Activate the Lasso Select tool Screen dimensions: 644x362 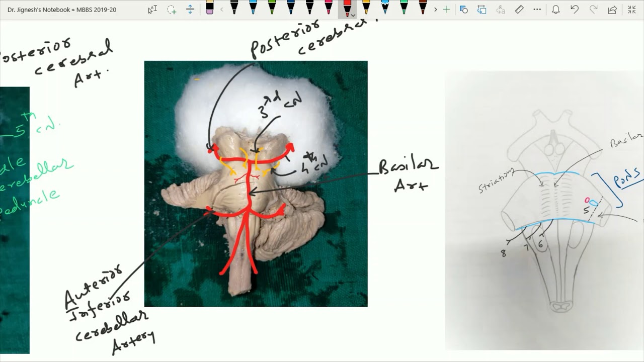tap(172, 10)
